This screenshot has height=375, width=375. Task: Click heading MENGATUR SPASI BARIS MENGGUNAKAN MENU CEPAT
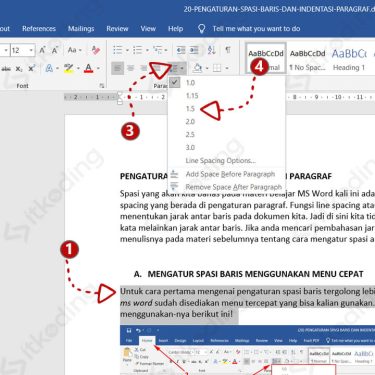[x=255, y=274]
